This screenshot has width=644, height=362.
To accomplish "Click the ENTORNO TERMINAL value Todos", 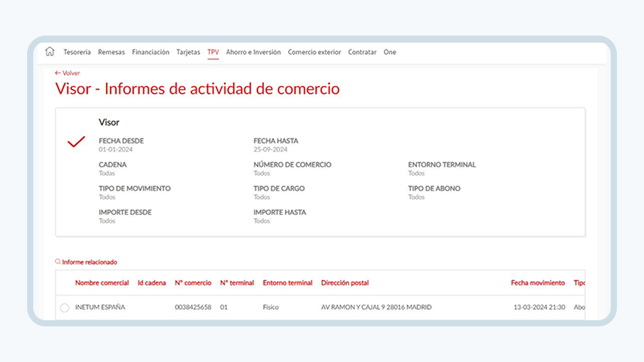I will coord(416,173).
